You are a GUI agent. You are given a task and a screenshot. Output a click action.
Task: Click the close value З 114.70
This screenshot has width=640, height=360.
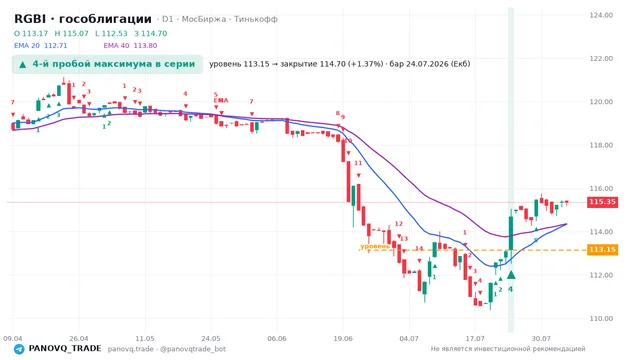point(151,33)
